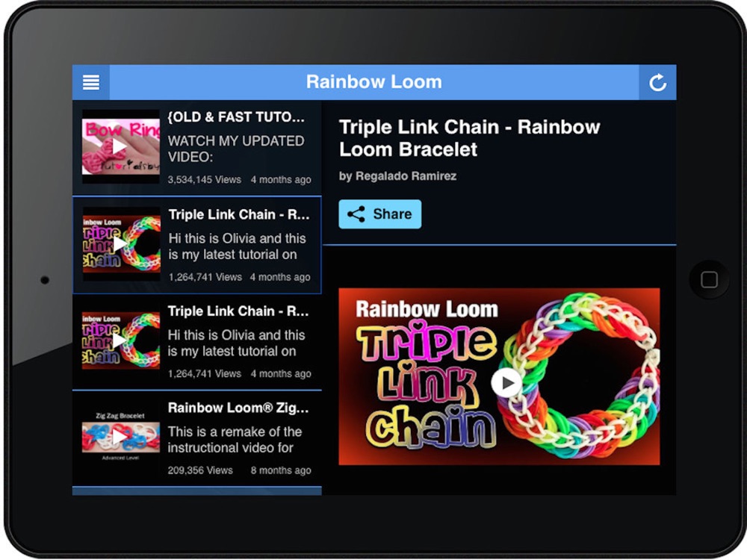Select the highlighted Triple Link Chain list item
747x560 pixels.
coord(196,245)
